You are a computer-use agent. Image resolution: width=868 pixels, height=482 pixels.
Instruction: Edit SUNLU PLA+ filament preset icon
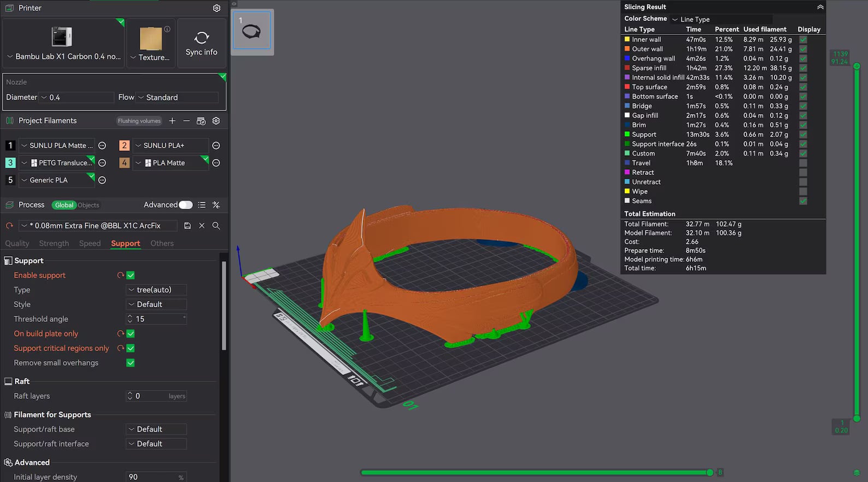[x=216, y=145]
